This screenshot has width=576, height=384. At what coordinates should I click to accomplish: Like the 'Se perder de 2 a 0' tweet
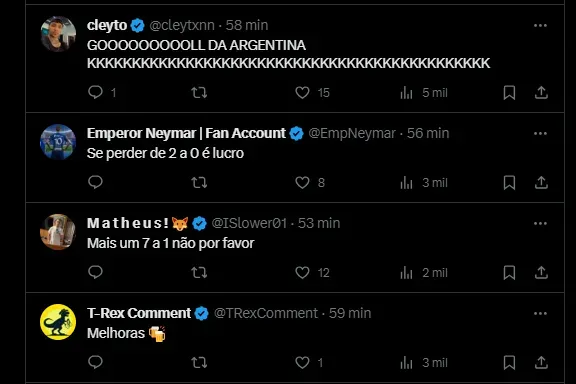point(302,183)
